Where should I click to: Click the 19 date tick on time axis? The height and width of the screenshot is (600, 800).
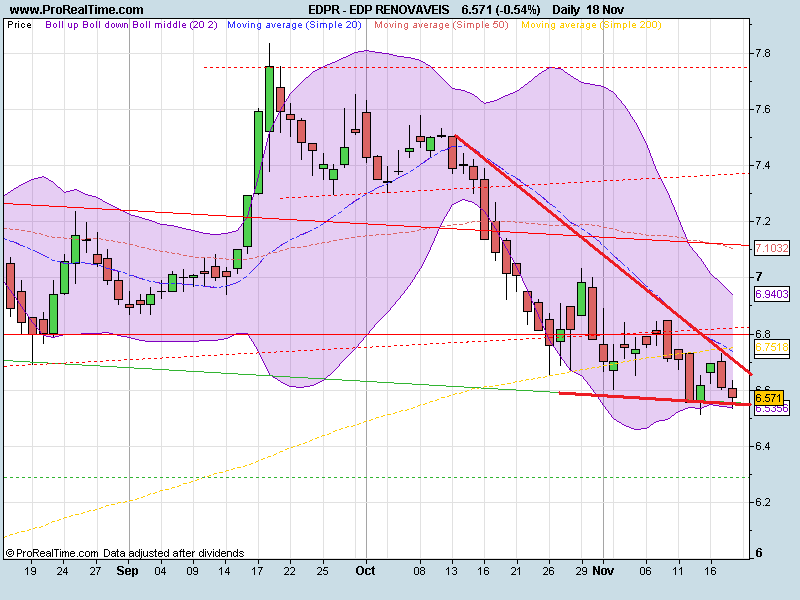(x=31, y=570)
